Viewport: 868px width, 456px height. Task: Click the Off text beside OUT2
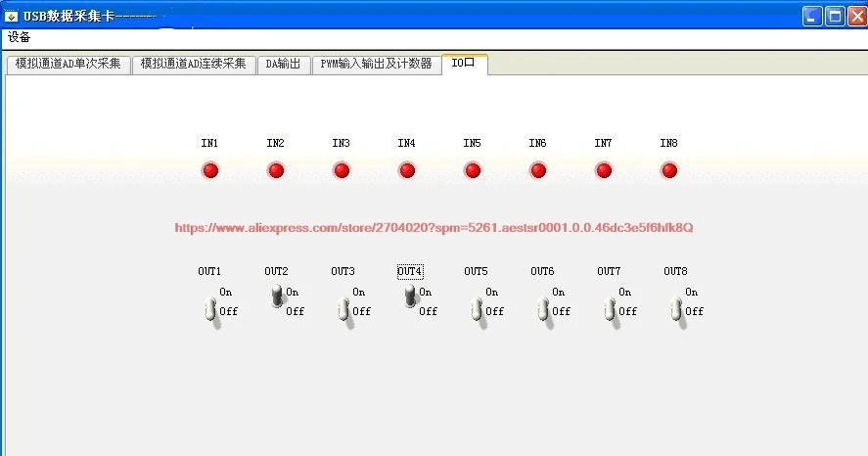(x=296, y=311)
